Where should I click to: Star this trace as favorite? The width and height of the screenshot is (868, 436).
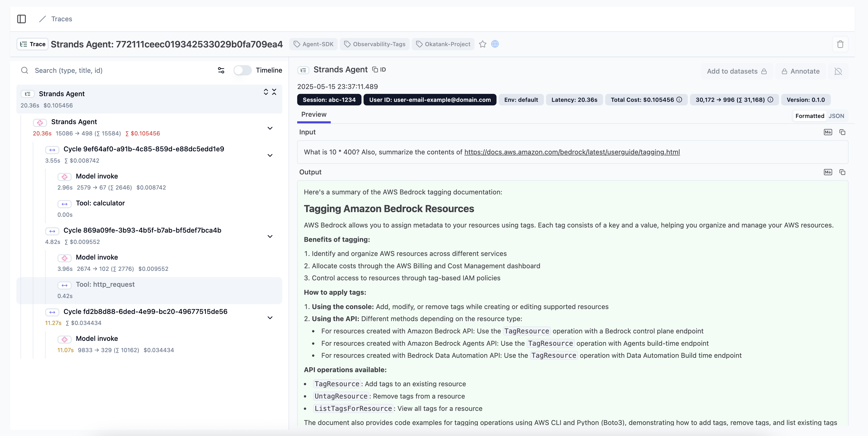coord(482,44)
